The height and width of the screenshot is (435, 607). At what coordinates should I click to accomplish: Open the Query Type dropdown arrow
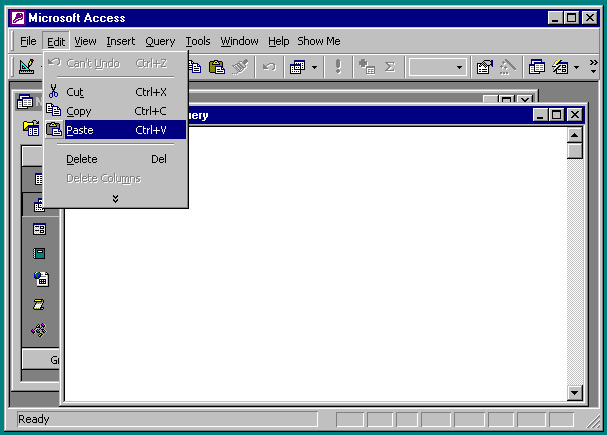pos(314,67)
